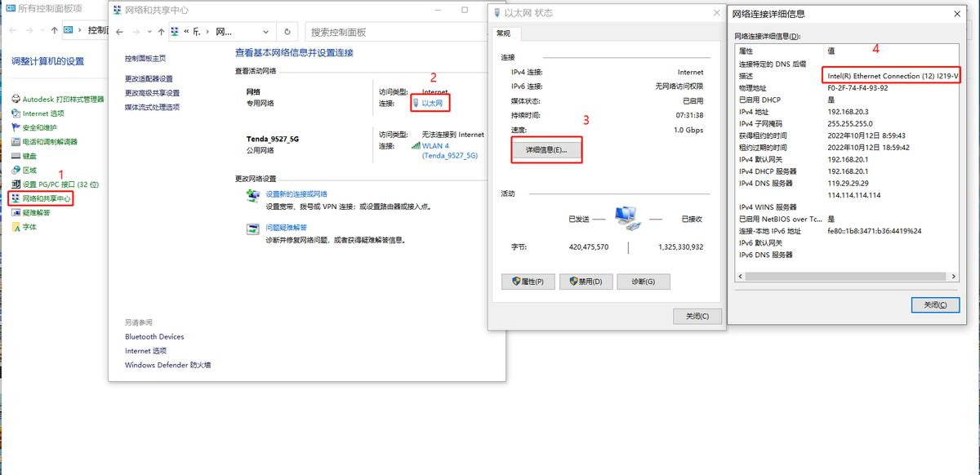The image size is (980, 475).
Task: Open 疑难解答 in the control panel list
Action: click(36, 212)
